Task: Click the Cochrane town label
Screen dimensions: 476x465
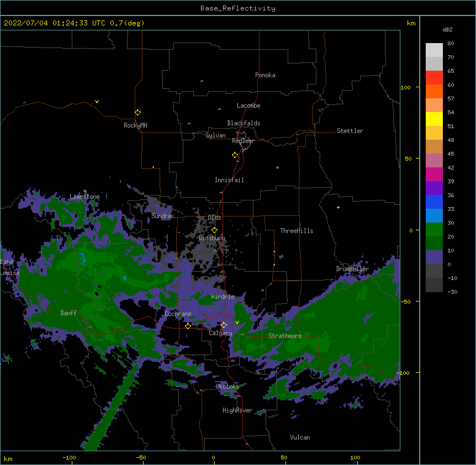Action: 178,314
